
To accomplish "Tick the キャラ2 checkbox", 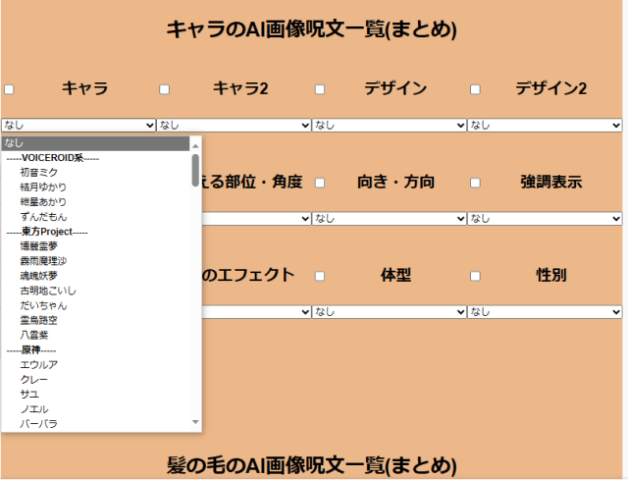I will coord(165,89).
